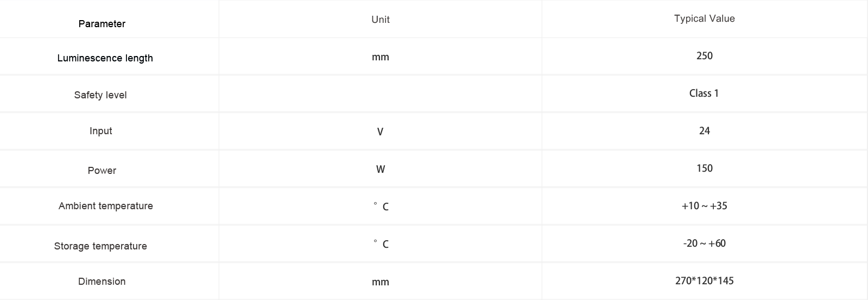This screenshot has height=300, width=868.
Task: Click the 270*120*145 dimension value
Action: pos(704,281)
